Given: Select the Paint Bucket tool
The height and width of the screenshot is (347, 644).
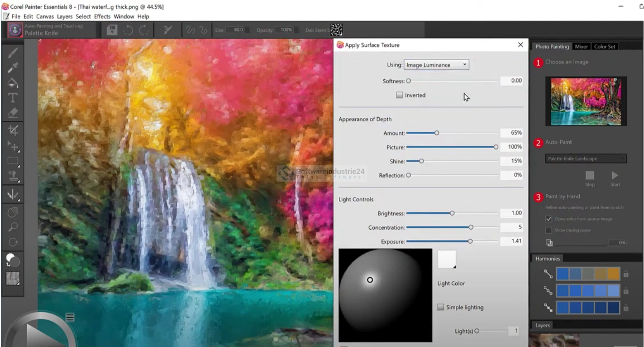Looking at the screenshot, I should pos(13,83).
